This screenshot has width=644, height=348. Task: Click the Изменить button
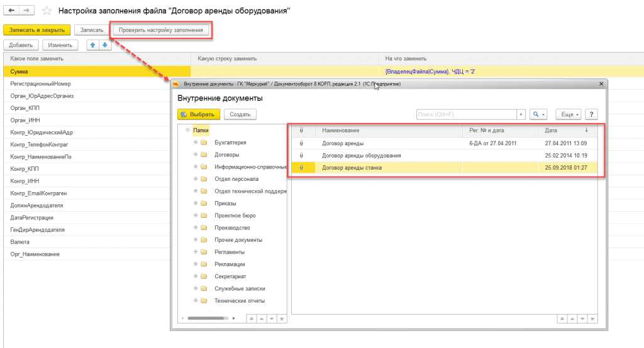coord(60,45)
